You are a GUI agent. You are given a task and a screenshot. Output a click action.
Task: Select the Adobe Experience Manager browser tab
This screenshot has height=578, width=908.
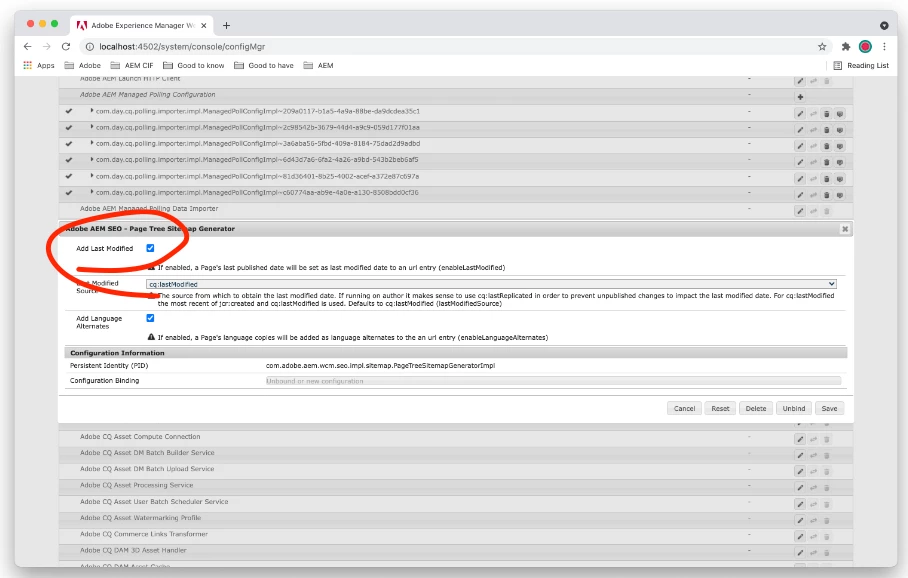tap(142, 25)
